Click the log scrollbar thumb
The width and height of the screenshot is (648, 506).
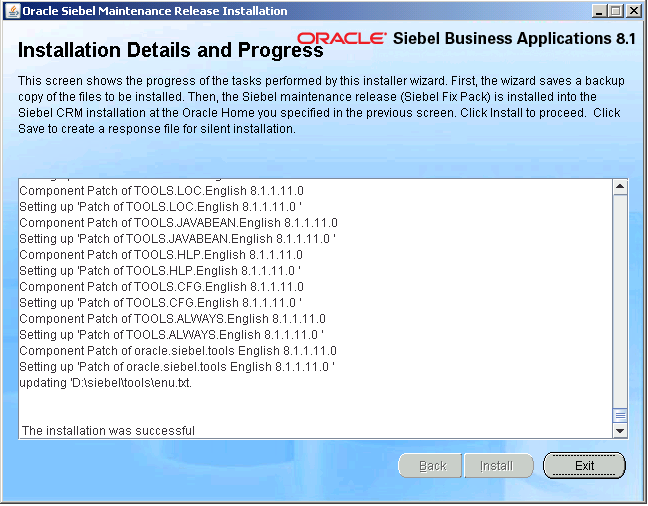(x=620, y=415)
